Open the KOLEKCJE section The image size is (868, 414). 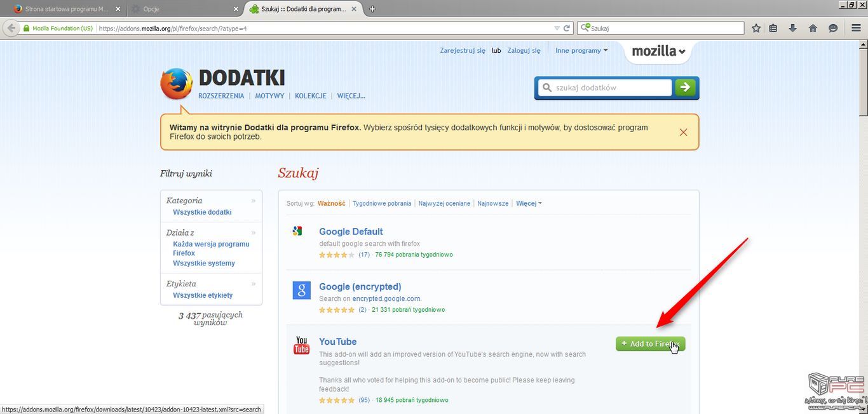tap(311, 96)
